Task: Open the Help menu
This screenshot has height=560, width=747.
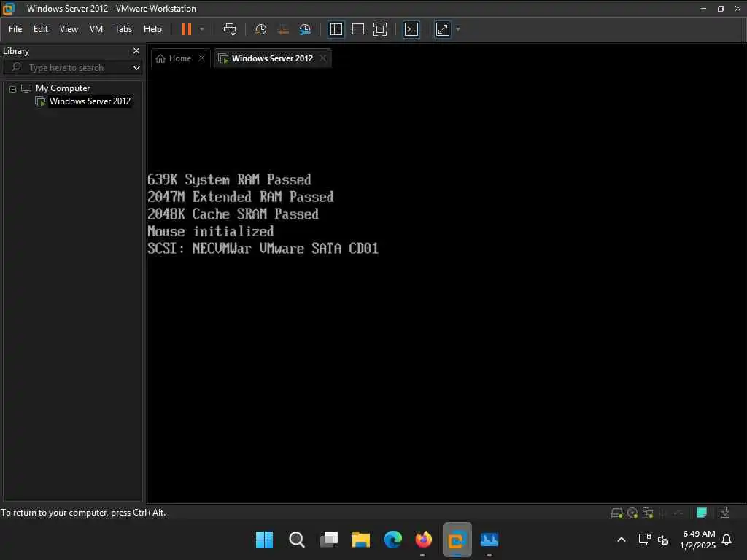Action: coord(152,29)
